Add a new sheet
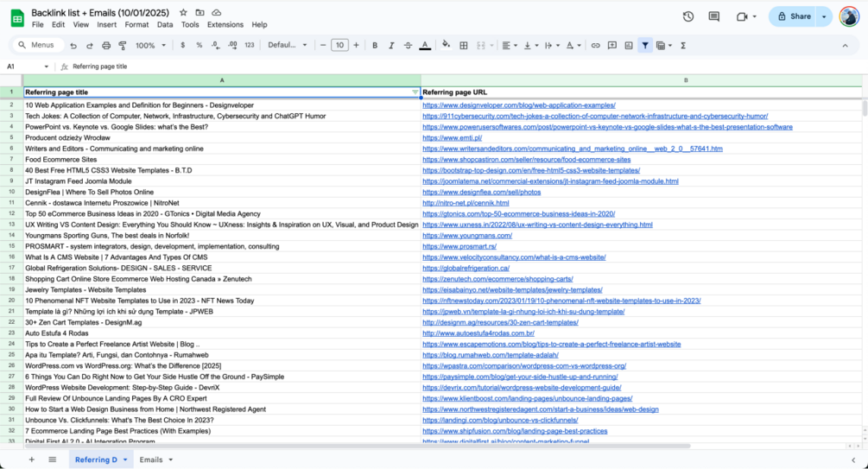Screen dimensions: 868x469 tap(32, 459)
